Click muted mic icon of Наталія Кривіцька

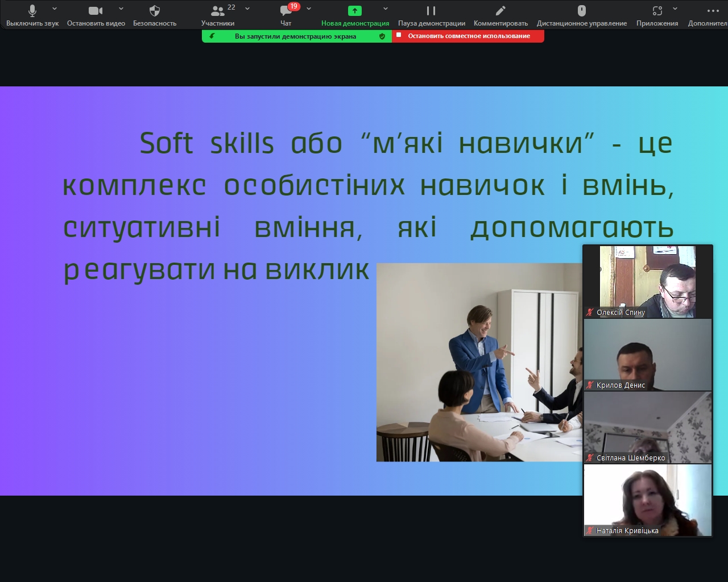[590, 530]
